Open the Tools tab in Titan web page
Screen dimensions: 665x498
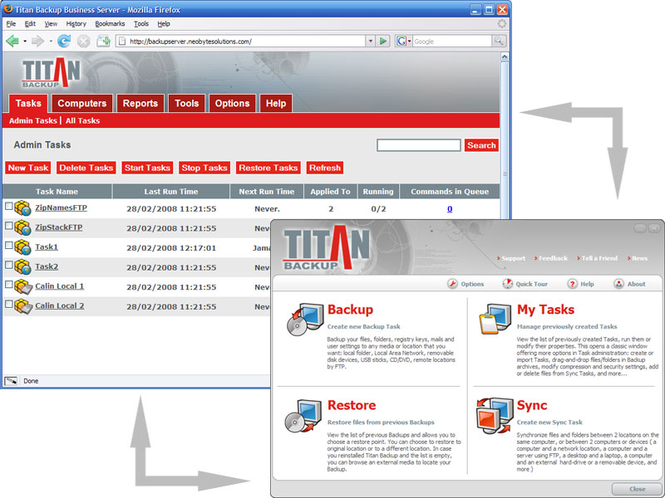(187, 104)
